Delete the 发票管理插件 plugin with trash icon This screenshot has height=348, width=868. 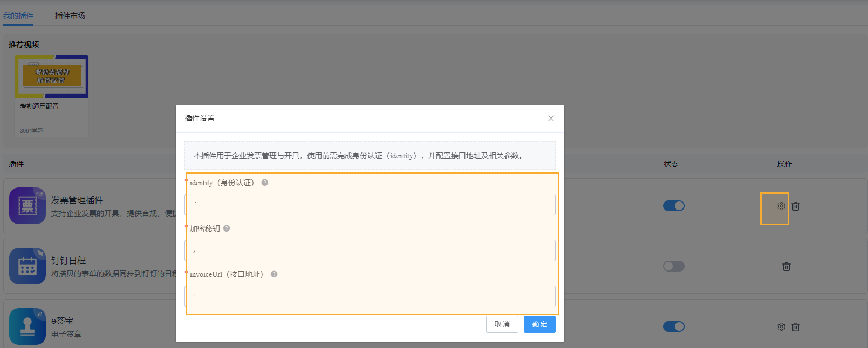[796, 206]
